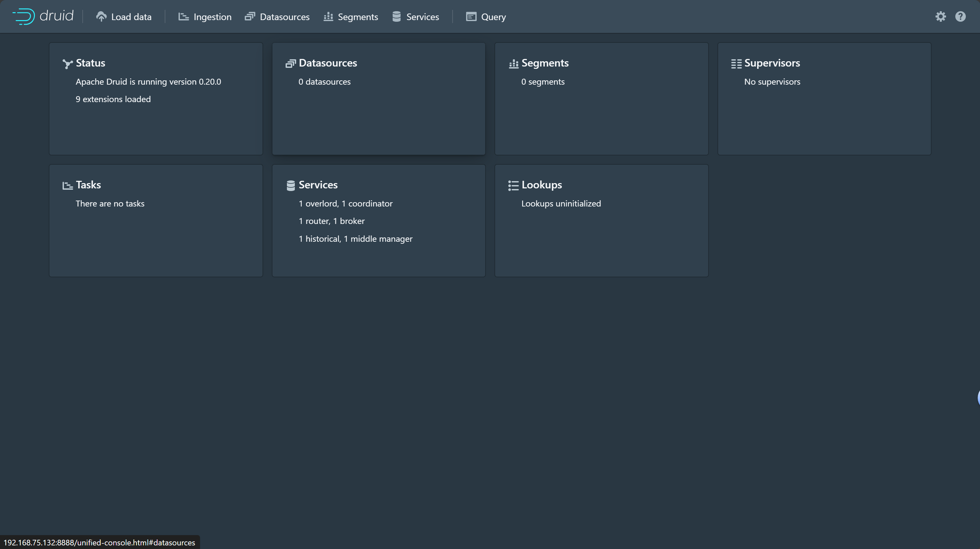Viewport: 980px width, 549px height.
Task: Go to the Ingestion view
Action: coord(212,17)
